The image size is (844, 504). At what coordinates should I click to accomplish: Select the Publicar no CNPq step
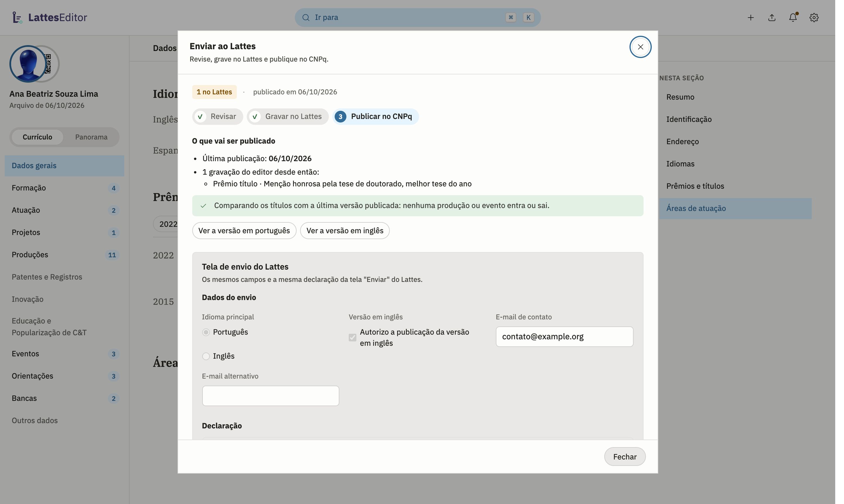tap(376, 117)
